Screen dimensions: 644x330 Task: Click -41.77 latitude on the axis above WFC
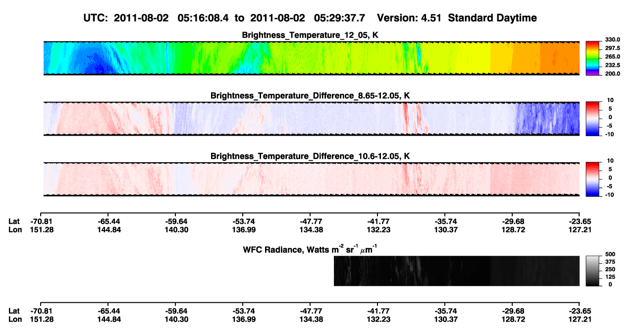click(379, 221)
